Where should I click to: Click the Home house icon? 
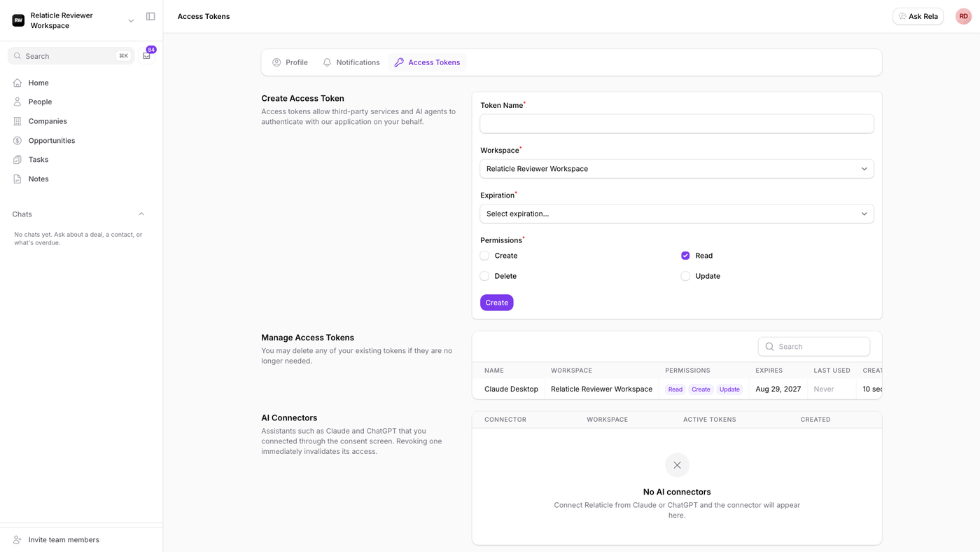click(17, 83)
